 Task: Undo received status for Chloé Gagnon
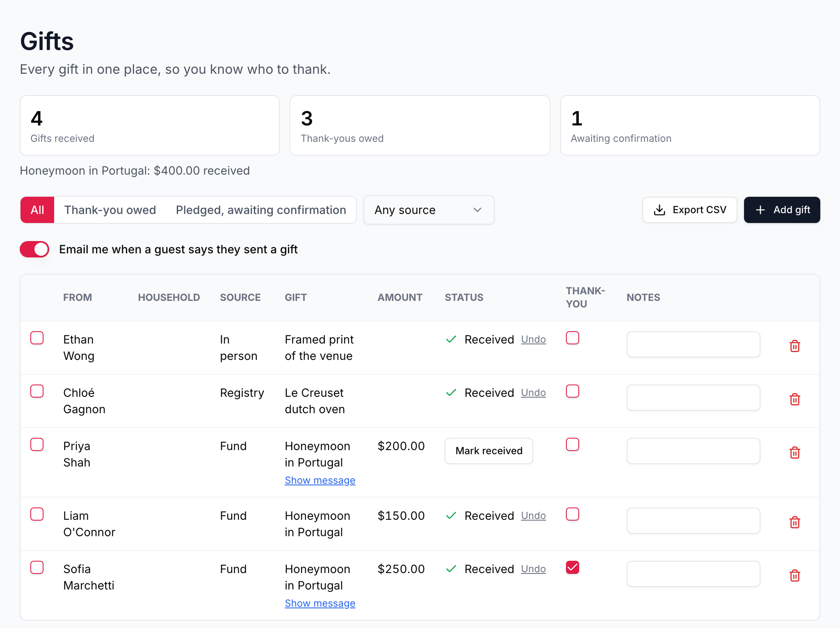533,393
